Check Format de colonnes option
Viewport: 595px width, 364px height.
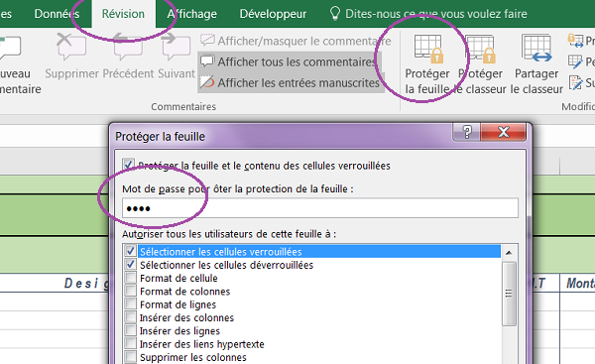[131, 291]
